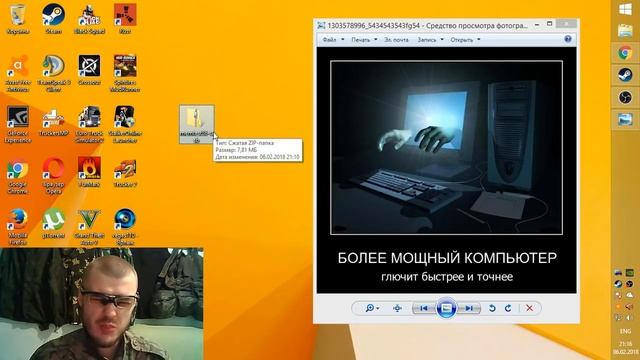Click the photo viewer taskbar button
This screenshot has height=360, width=640.
coord(625,119)
